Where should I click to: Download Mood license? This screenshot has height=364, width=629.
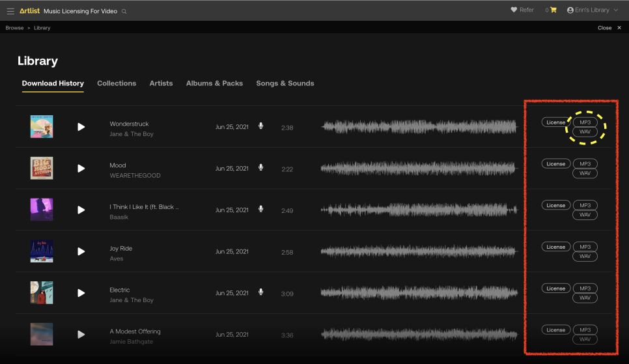555,163
